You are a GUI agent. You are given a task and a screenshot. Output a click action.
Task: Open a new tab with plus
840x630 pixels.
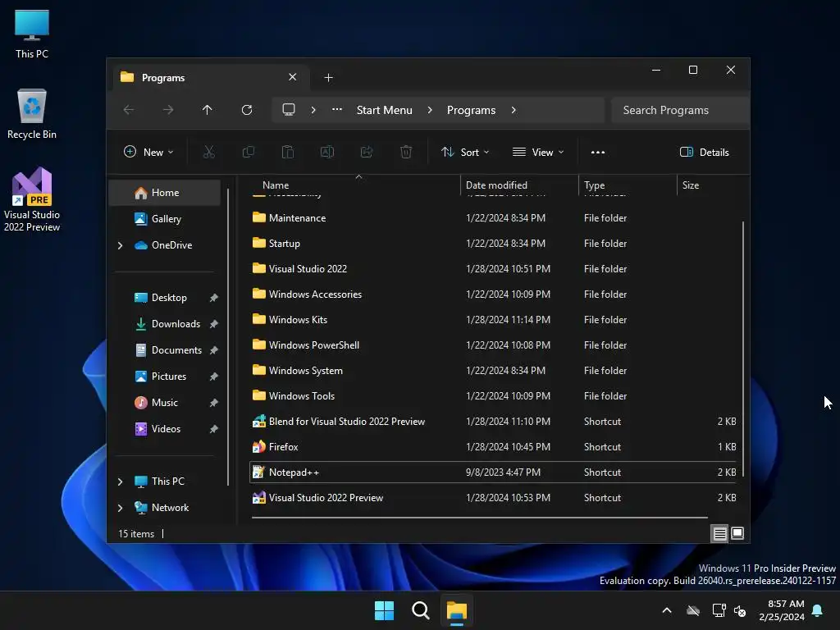click(x=328, y=78)
